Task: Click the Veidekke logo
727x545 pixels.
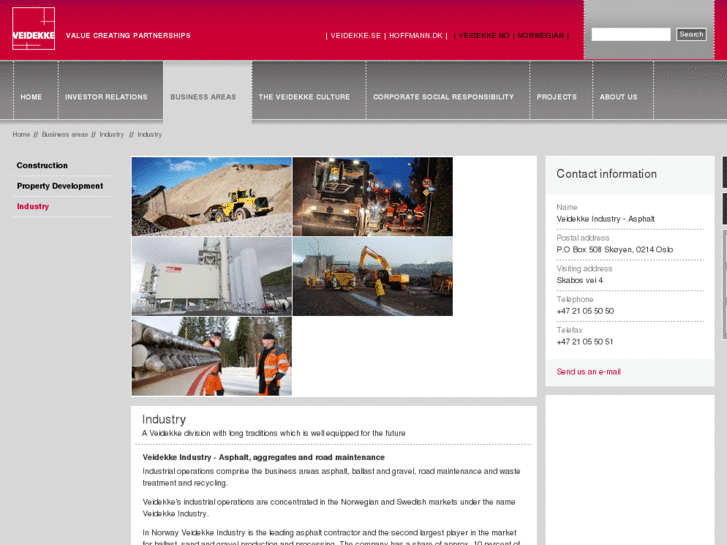Action: click(33, 28)
